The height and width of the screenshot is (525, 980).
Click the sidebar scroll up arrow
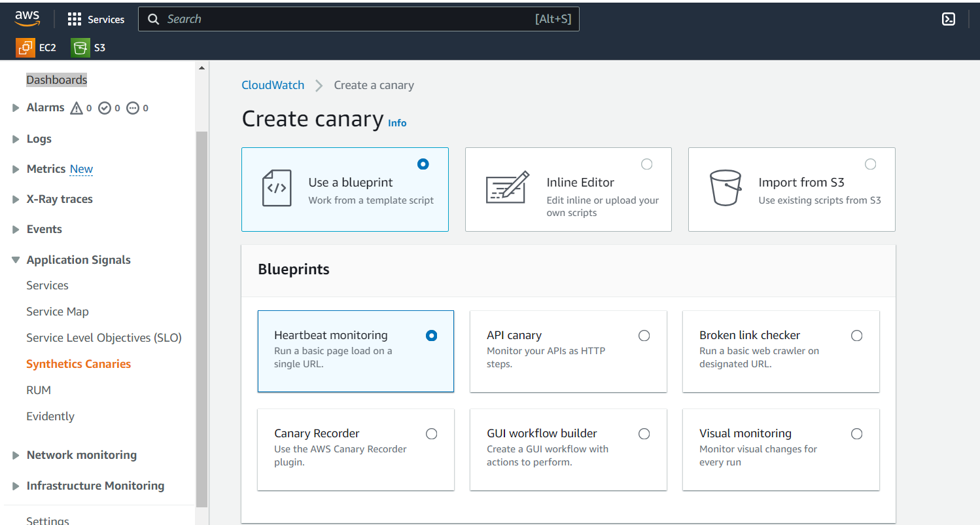click(x=201, y=68)
